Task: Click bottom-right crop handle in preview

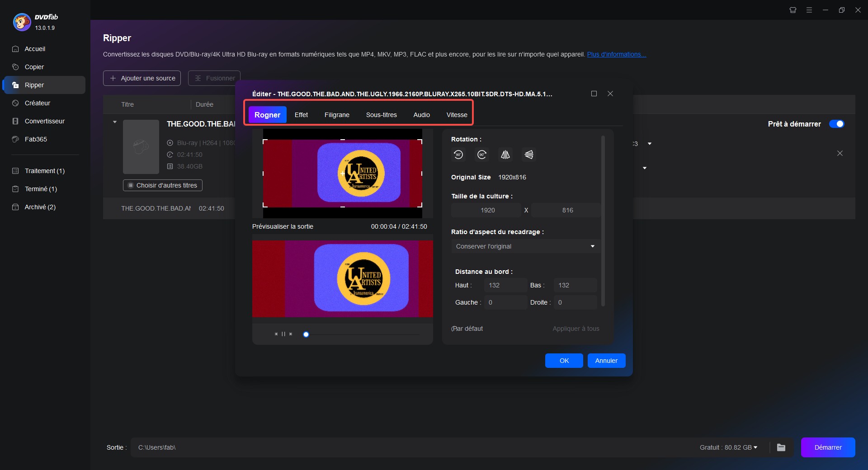Action: point(420,205)
